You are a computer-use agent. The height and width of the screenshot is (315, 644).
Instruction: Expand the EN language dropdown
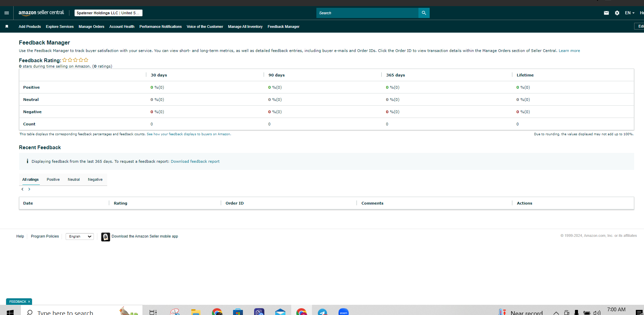(630, 13)
